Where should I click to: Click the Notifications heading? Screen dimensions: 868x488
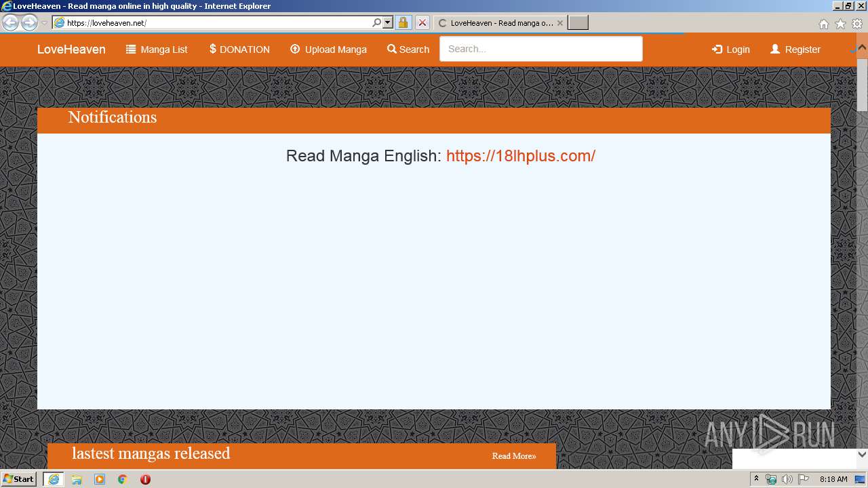point(113,117)
